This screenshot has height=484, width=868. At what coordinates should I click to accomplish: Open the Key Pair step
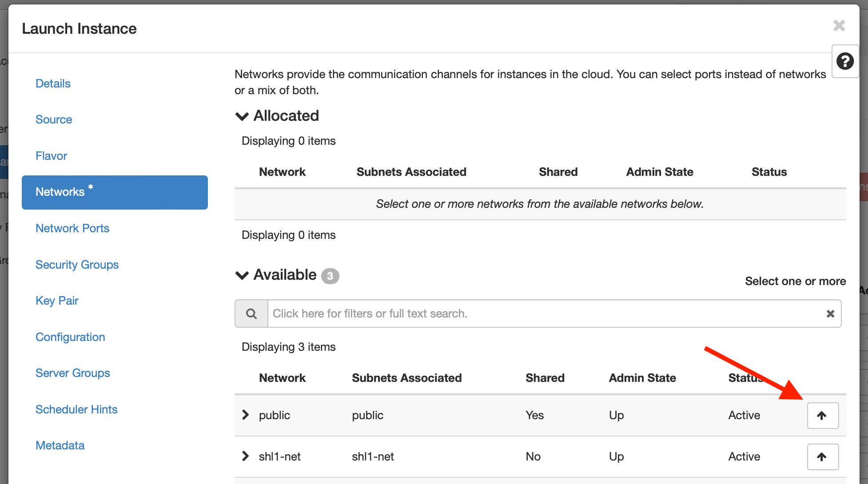57,301
